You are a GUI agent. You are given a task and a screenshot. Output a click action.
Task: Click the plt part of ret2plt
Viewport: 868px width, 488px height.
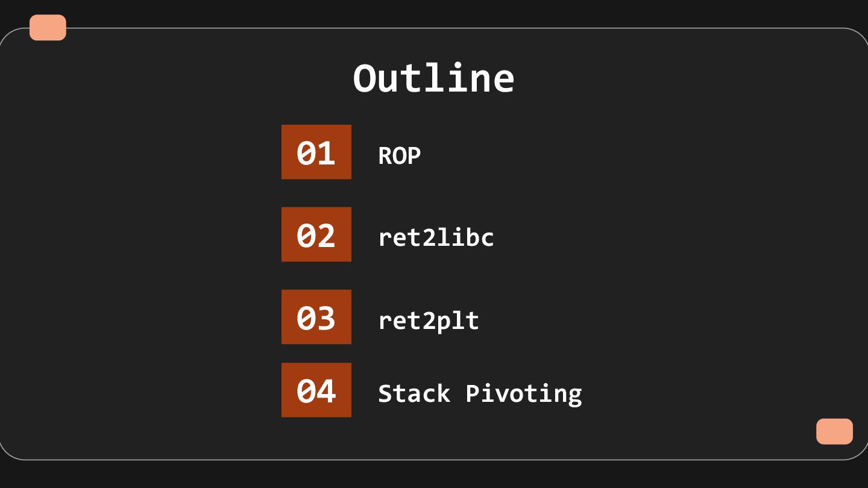[x=457, y=321]
